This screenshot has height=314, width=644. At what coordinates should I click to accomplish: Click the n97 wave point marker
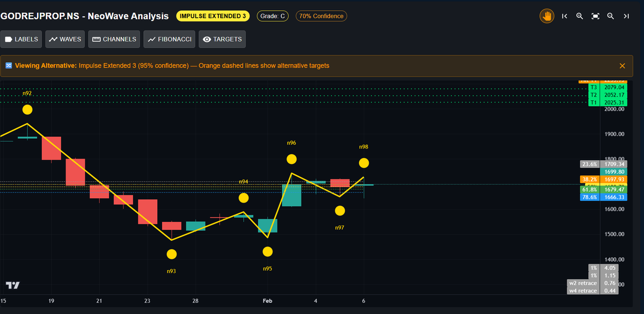click(x=340, y=211)
